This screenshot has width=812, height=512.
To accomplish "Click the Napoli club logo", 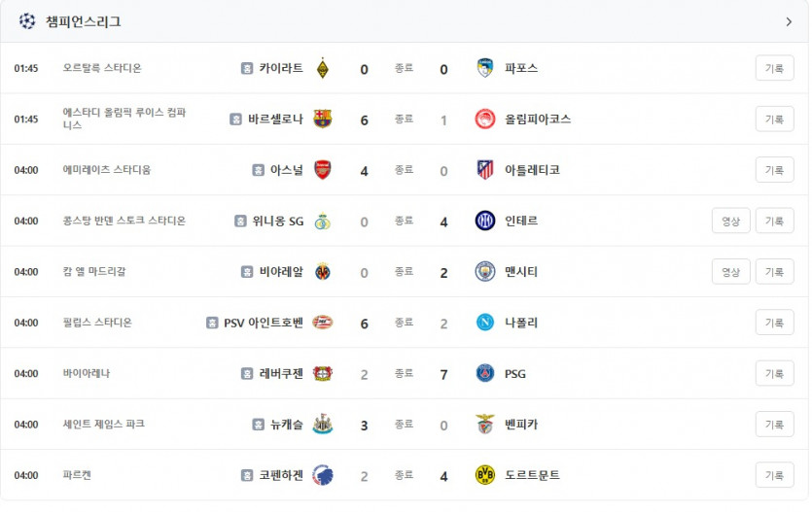I will click(x=484, y=323).
